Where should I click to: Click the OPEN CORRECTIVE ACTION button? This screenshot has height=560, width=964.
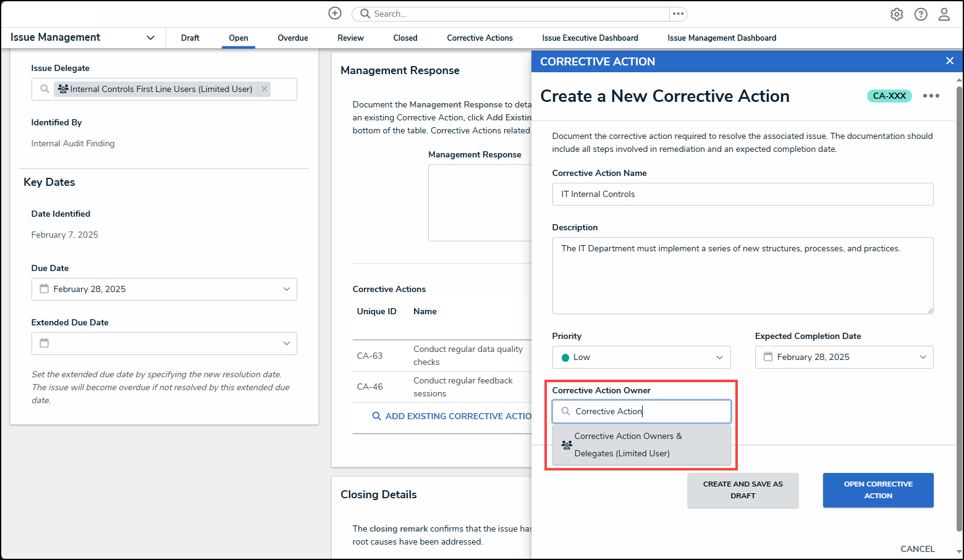coord(878,490)
